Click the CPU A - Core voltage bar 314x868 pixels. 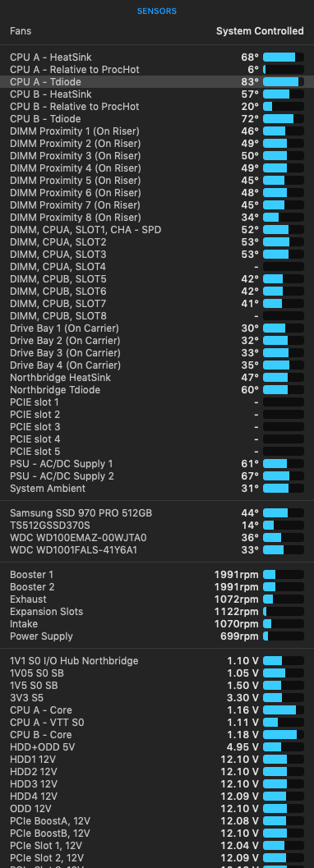coord(283,710)
